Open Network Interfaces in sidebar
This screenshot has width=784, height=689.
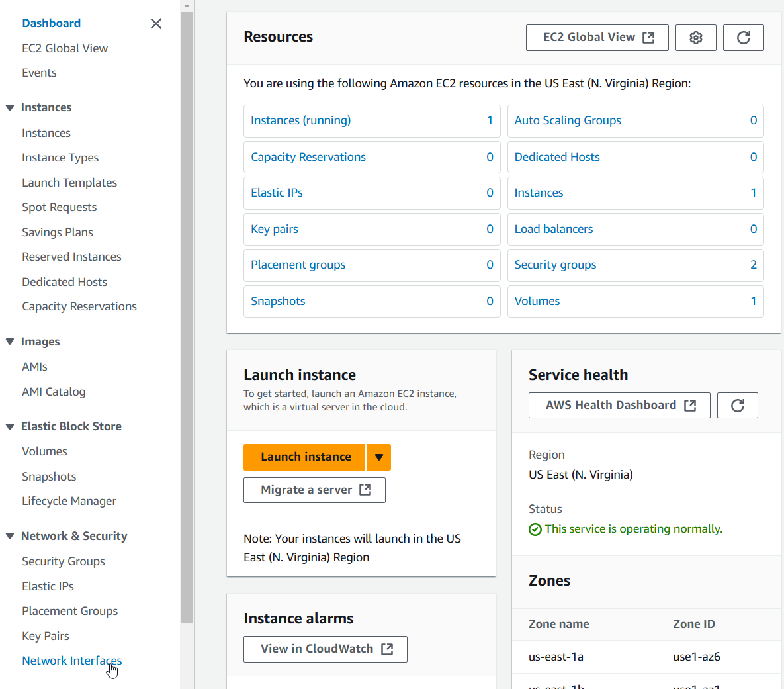coord(72,661)
